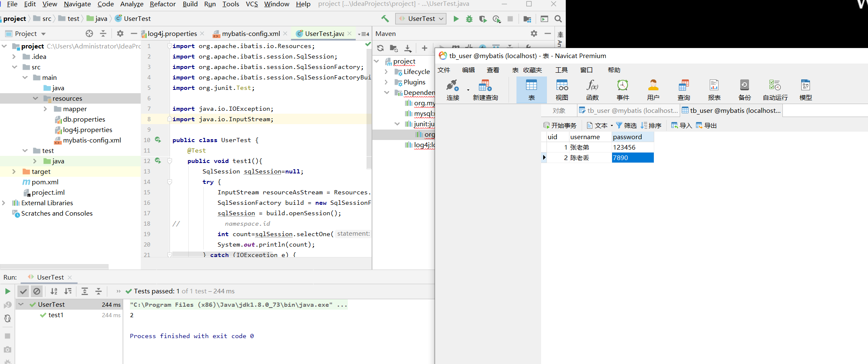
Task: Switch to mybatis-config.xml editor tab
Action: tap(251, 33)
